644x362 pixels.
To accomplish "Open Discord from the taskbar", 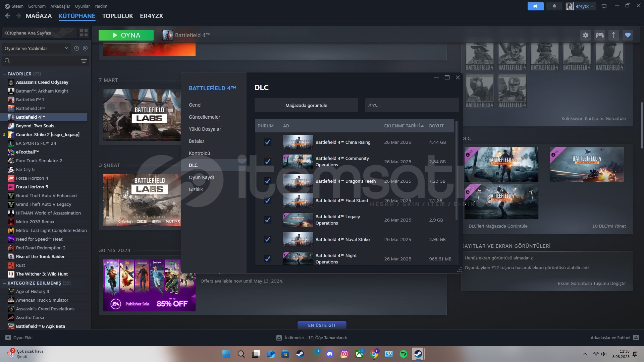I will 330,354.
